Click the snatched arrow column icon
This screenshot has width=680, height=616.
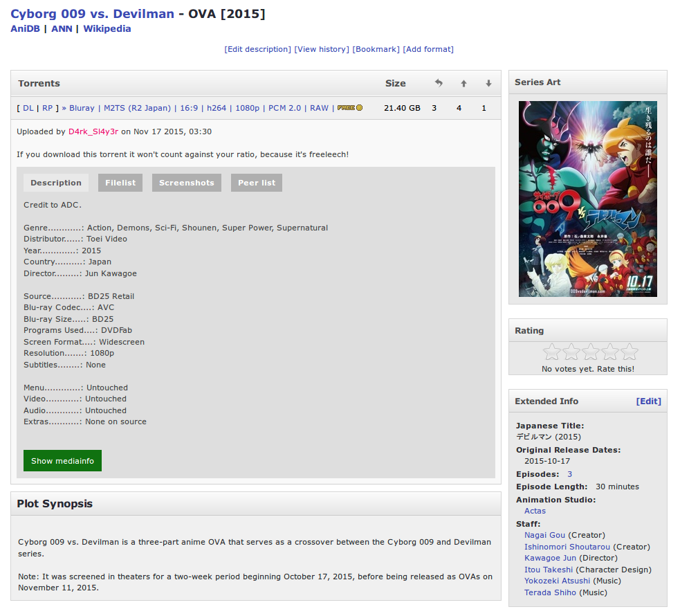click(439, 84)
